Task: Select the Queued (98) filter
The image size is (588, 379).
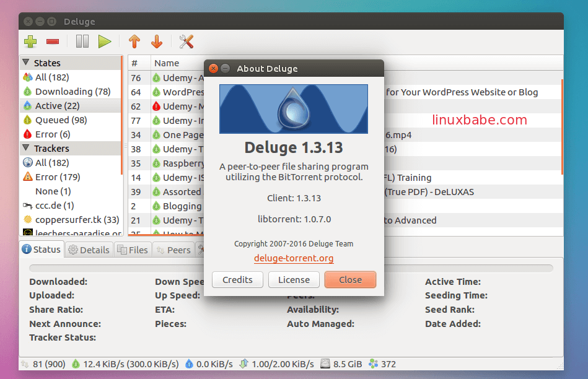Action: pos(61,120)
